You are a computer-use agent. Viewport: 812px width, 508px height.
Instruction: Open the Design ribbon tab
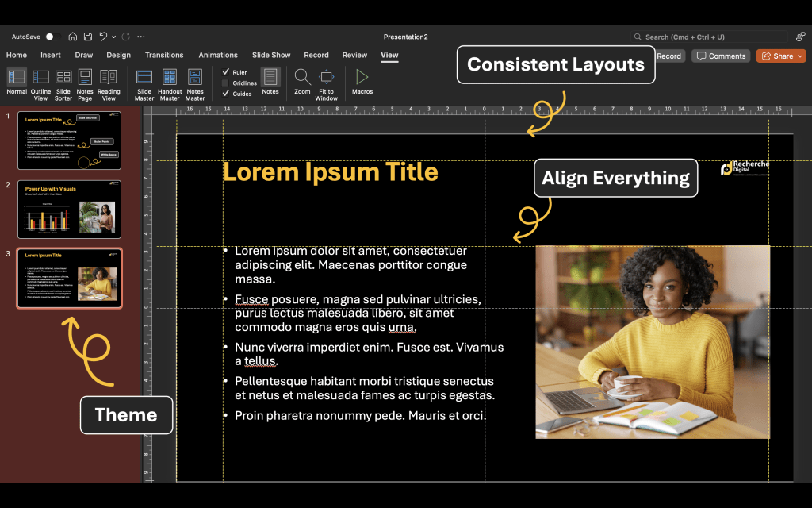pos(118,56)
